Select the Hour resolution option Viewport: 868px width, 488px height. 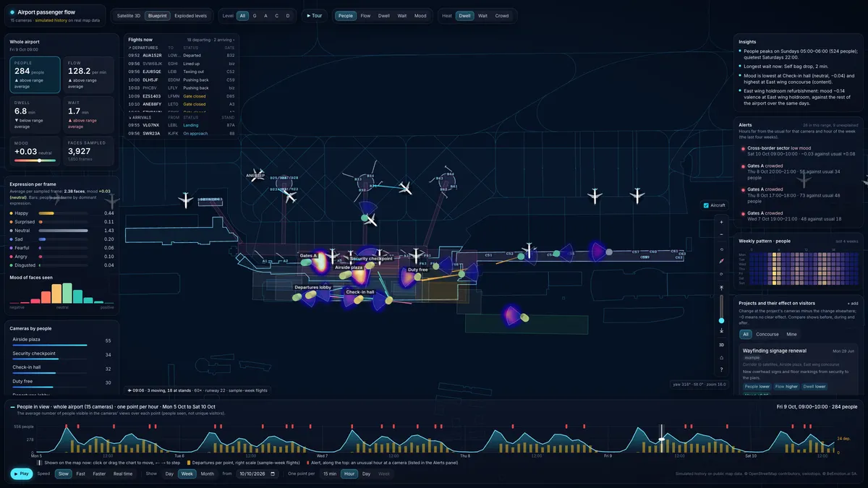pyautogui.click(x=349, y=474)
